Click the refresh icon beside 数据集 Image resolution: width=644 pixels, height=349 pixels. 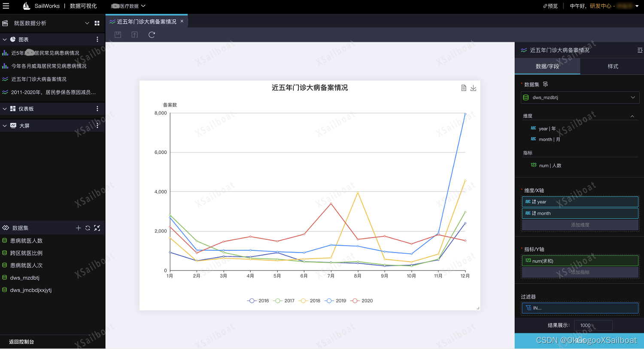tap(88, 228)
